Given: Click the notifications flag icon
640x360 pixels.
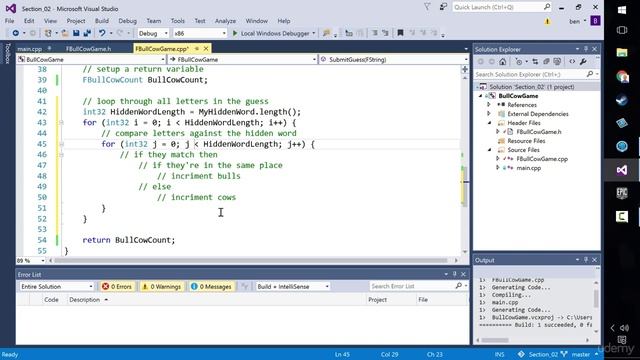Looking at the screenshot, I should pos(427,7).
